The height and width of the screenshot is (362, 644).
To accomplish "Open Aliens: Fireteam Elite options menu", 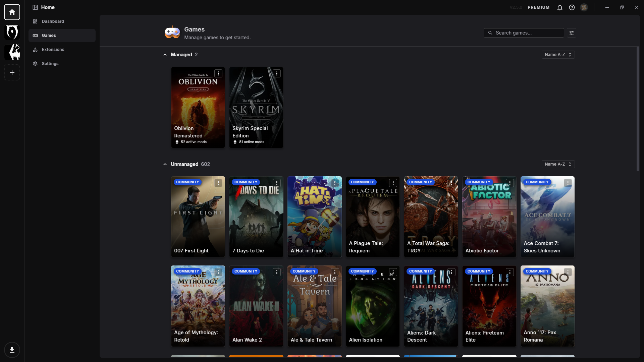I will [510, 272].
